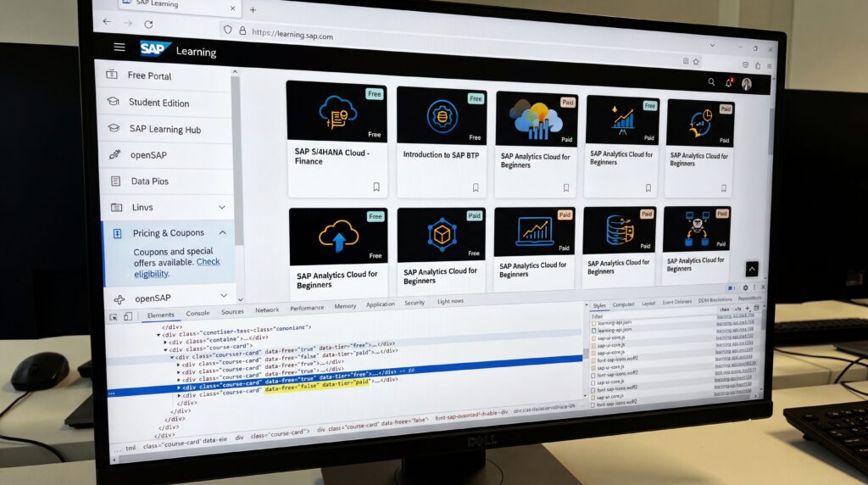Collapse Pricing & Coupons with its chevron

pos(223,232)
